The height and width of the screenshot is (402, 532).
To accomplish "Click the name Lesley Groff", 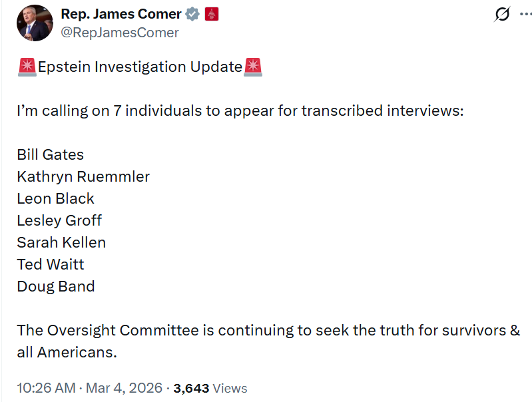I will [x=59, y=220].
